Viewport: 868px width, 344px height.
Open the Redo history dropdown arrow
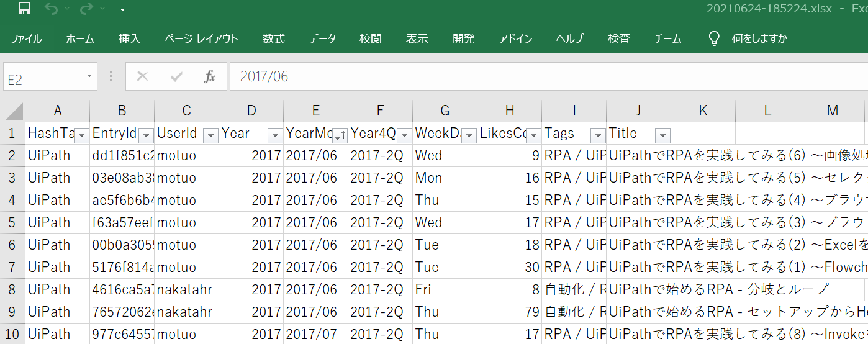click(x=102, y=9)
